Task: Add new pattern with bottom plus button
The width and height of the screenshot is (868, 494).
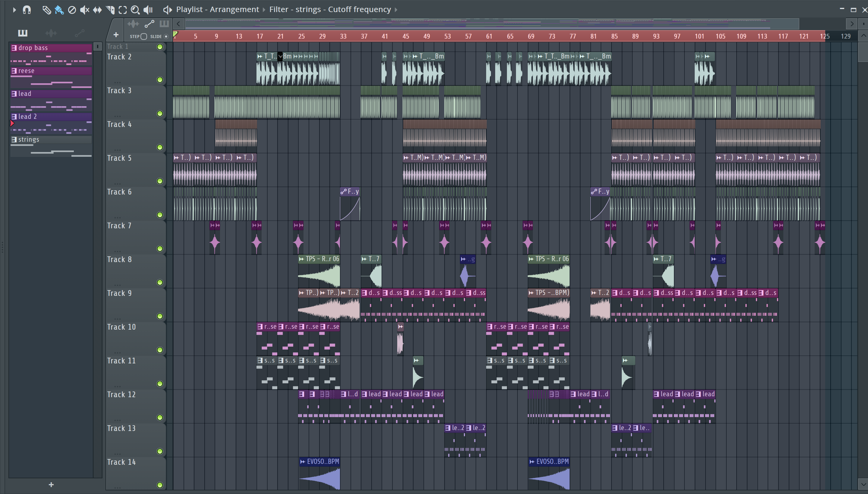Action: click(51, 484)
